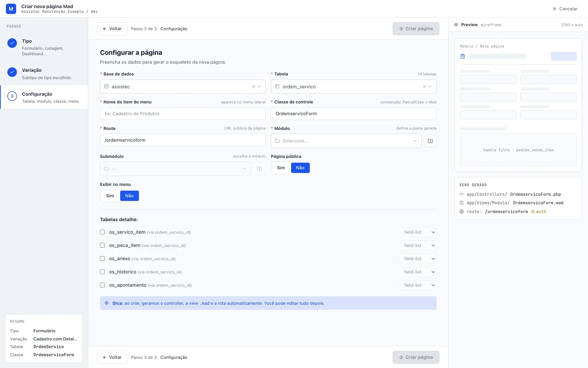Image resolution: width=588 pixels, height=368 pixels.
Task: Click the Nome do item de menu field
Action: [x=183, y=114]
